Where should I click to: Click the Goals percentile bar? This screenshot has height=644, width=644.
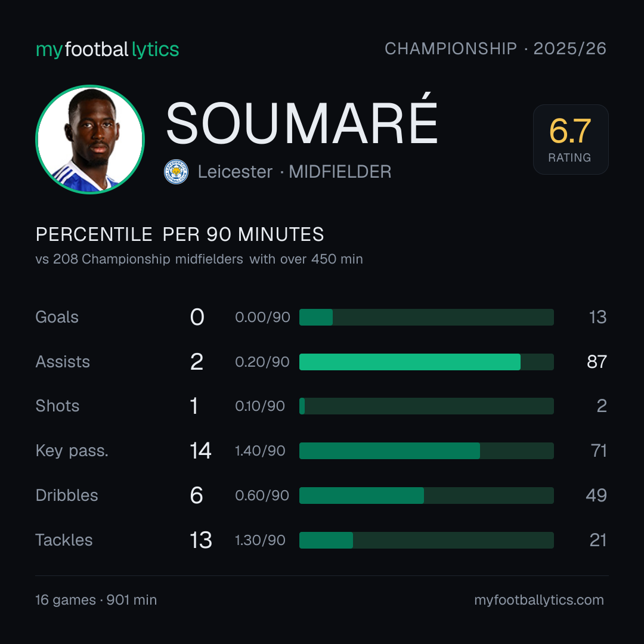[x=426, y=317]
